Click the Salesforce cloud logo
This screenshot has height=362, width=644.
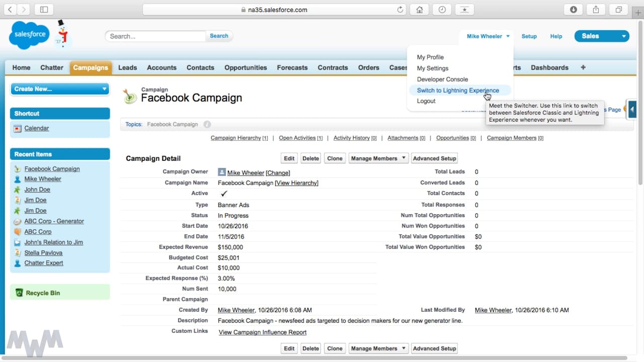point(29,35)
